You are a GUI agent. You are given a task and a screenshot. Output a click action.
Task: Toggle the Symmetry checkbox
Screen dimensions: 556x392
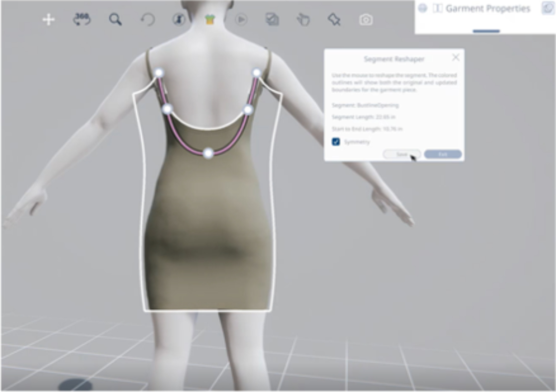click(x=336, y=142)
